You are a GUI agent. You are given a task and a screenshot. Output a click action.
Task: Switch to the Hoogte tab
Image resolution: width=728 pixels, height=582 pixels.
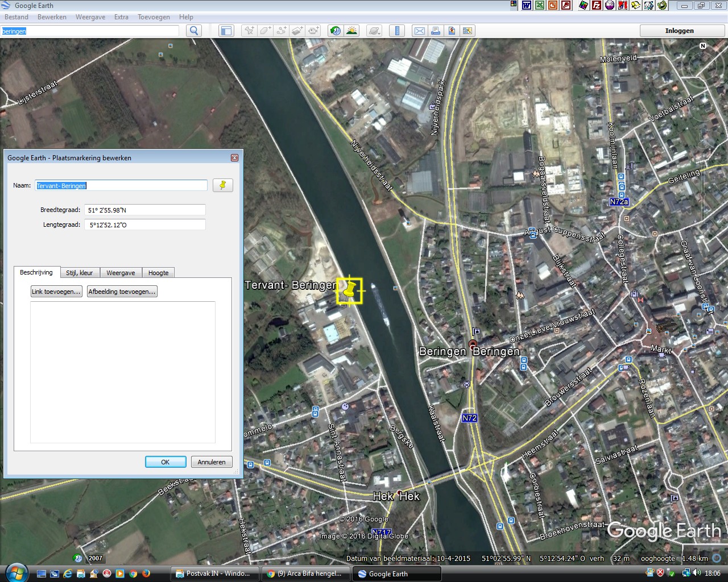point(158,273)
